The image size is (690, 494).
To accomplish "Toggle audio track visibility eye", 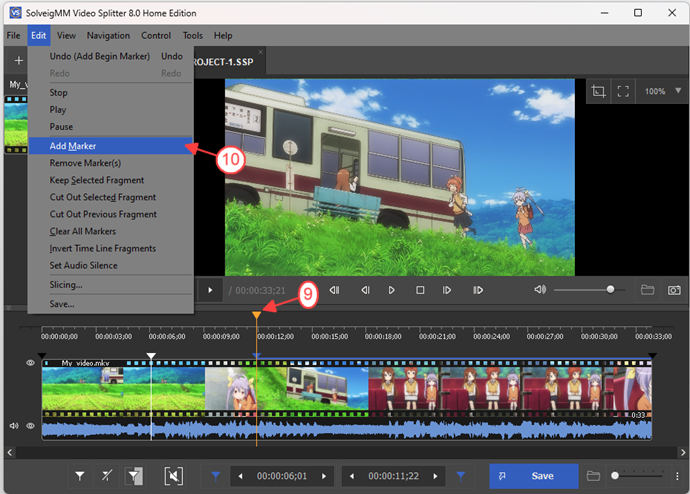I will point(30,426).
